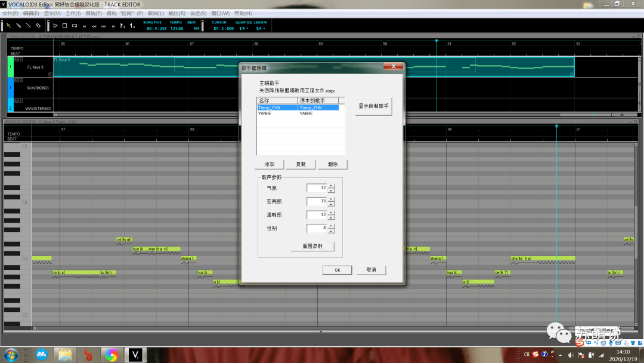Open the Windows Start menu
644x363 pixels.
(x=11, y=355)
